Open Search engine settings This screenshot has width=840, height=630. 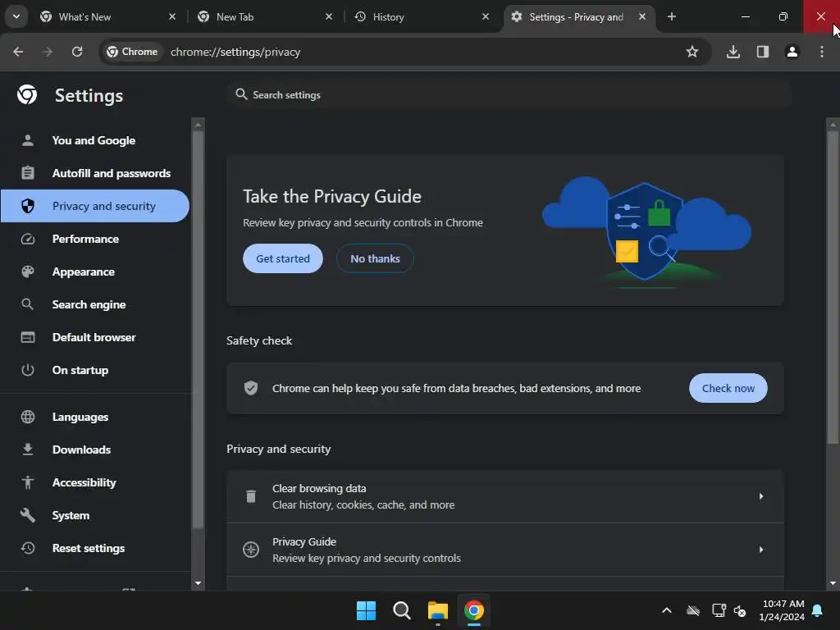89,304
